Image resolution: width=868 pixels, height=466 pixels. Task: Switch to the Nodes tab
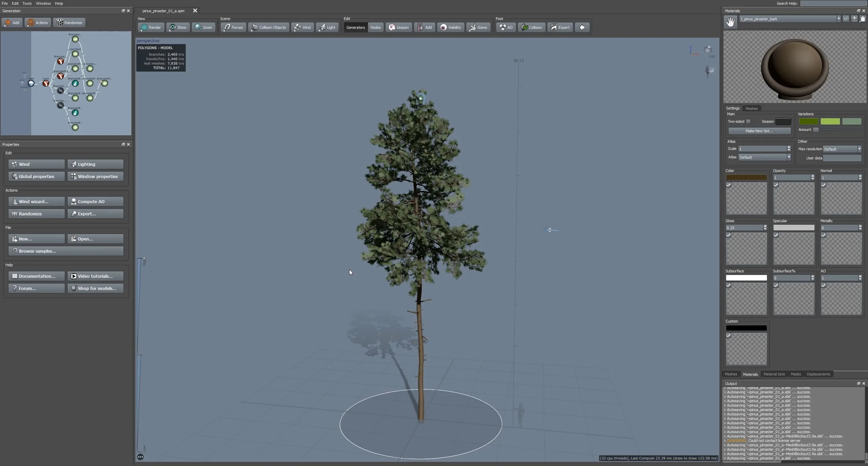(375, 27)
